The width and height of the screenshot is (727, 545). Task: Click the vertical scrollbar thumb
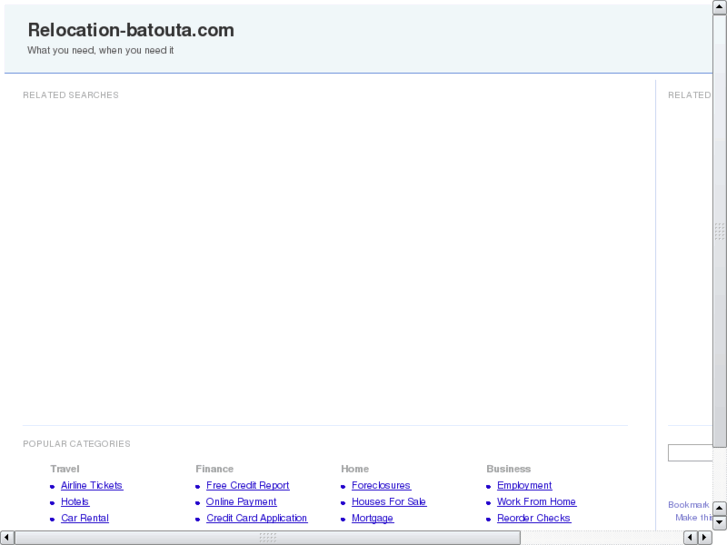click(x=719, y=231)
